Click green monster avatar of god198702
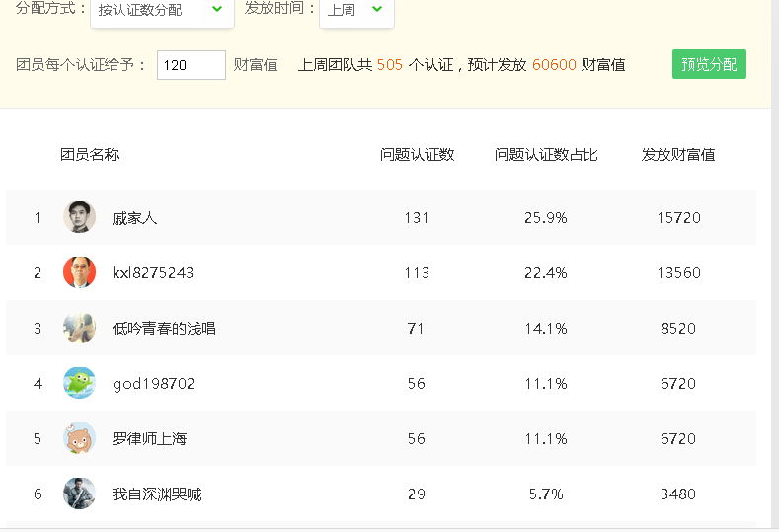This screenshot has width=779, height=532. tap(80, 383)
